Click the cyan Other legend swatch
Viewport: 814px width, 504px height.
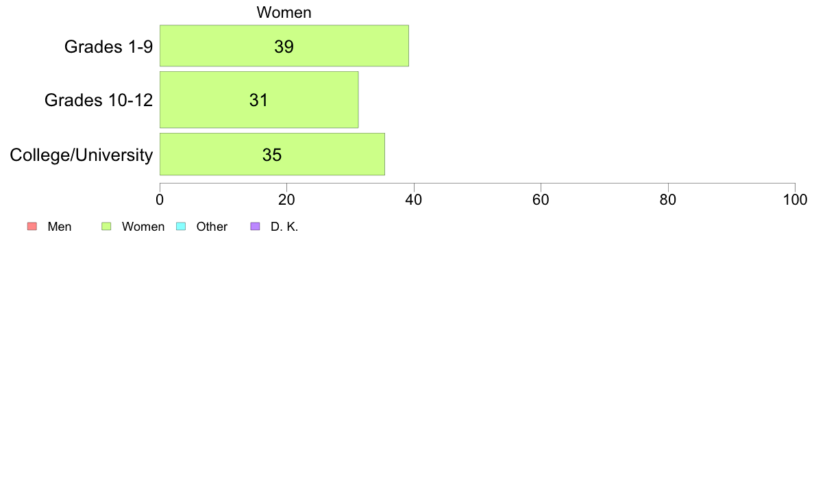(x=181, y=226)
